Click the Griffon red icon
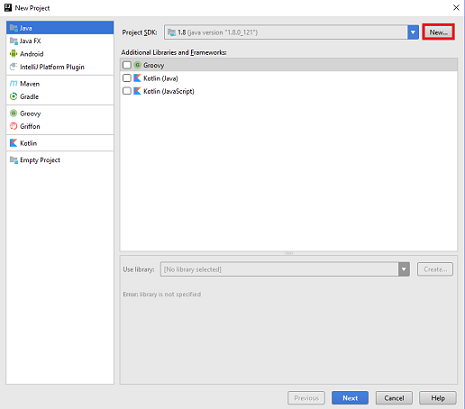This screenshot has width=465, height=409. [13, 126]
